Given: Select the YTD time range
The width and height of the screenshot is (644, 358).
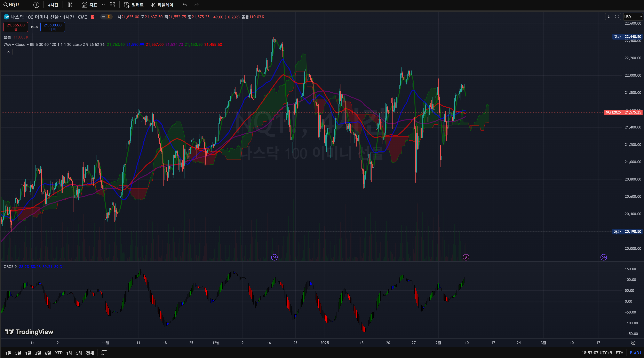Looking at the screenshot, I should tap(58, 353).
